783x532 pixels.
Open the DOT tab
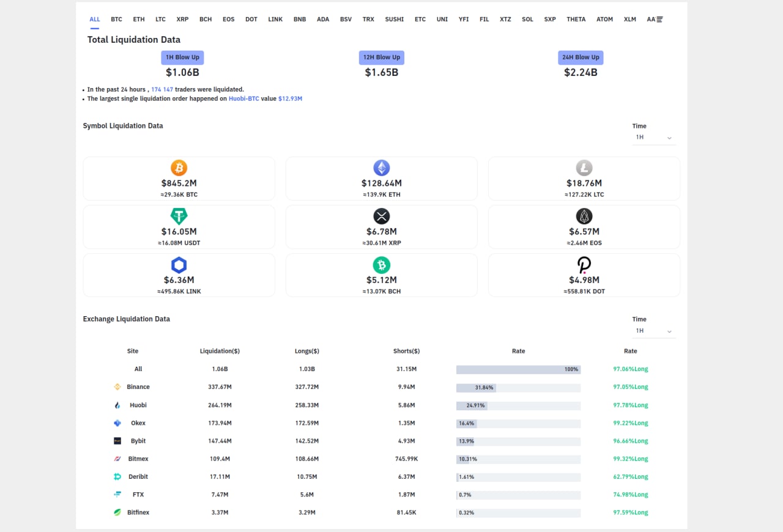[x=251, y=20]
